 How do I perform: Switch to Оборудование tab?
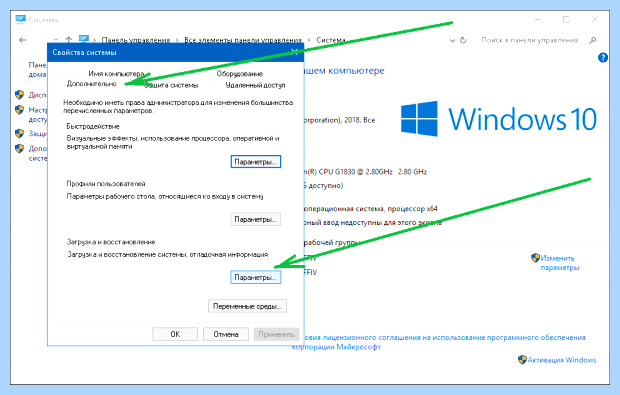[239, 74]
